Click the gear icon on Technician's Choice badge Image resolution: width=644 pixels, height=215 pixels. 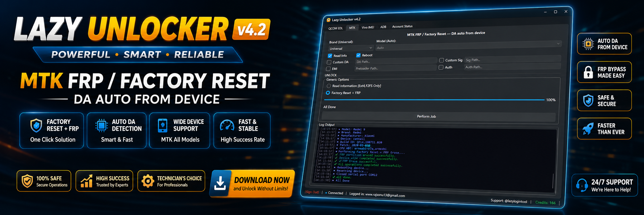click(148, 181)
